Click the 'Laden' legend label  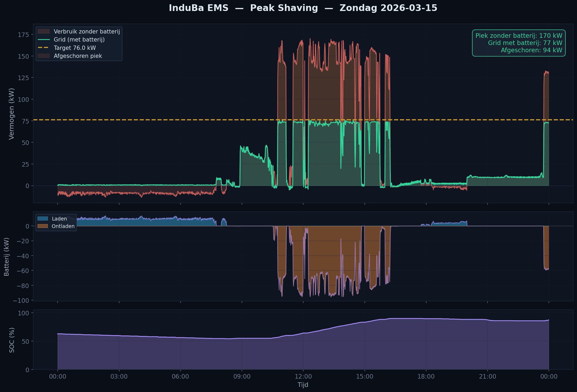point(59,219)
